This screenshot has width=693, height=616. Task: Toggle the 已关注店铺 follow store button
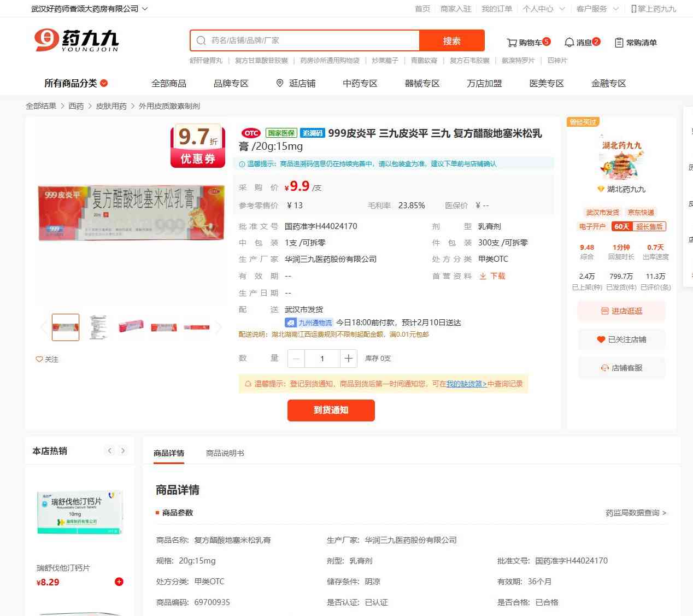click(x=621, y=339)
